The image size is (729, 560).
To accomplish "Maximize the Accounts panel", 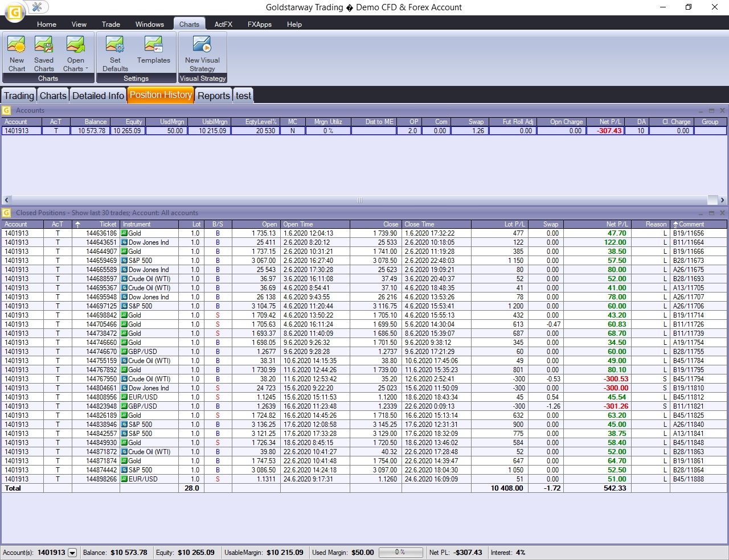I will 711,110.
